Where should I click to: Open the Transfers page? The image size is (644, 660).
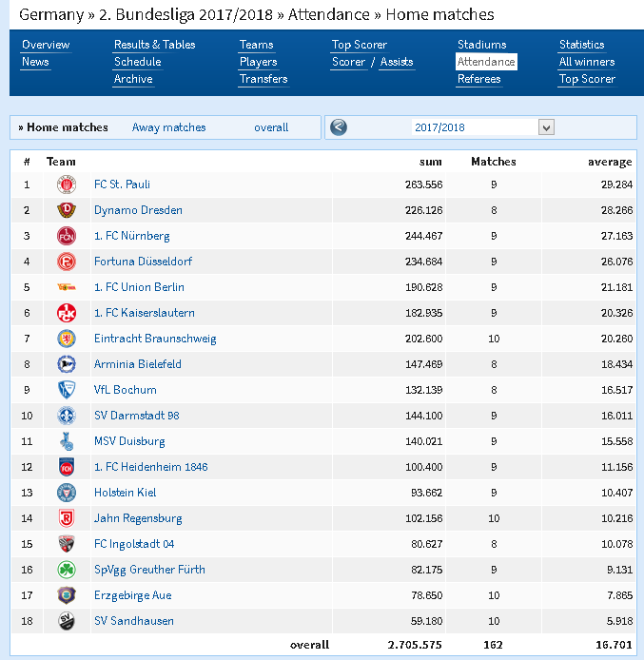coord(263,79)
